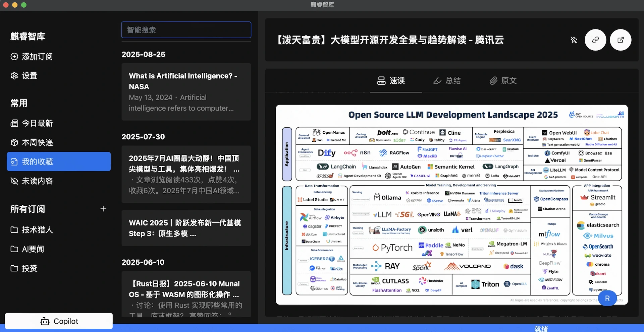Open article 2025年7月AI圈最大动静
This screenshot has height=332, width=644.
pos(186,174)
